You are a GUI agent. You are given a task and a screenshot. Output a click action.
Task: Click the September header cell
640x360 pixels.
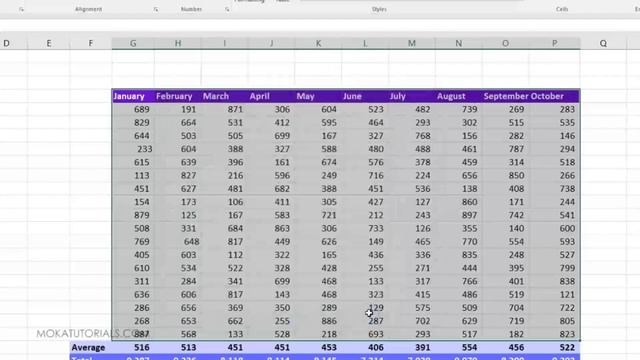506,96
